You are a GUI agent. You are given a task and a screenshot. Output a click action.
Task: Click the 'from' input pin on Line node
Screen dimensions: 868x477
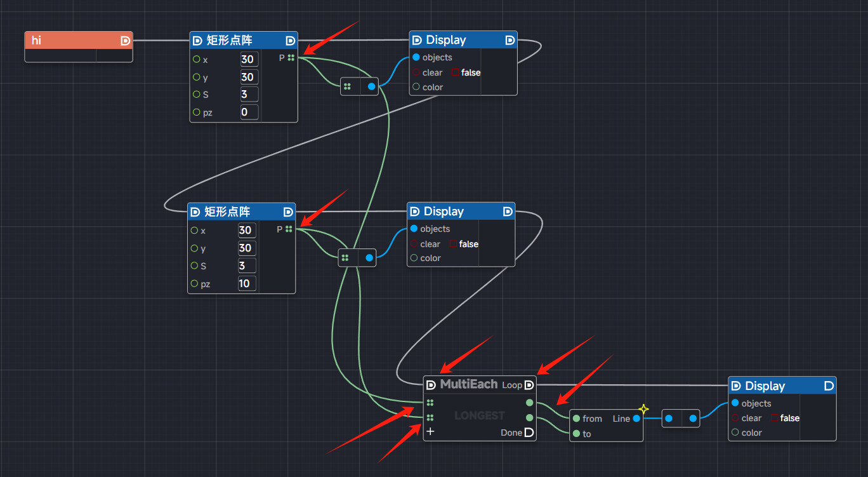point(576,419)
